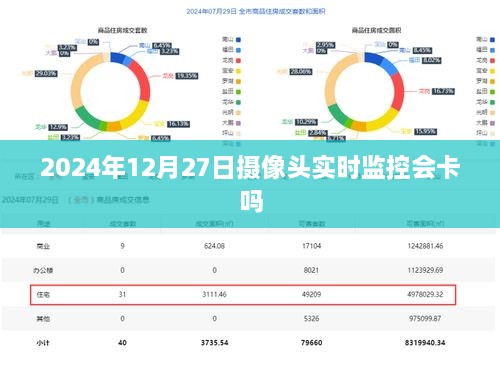Toggle 罗湖 legend in 成交套数 chart

(x=232, y=81)
